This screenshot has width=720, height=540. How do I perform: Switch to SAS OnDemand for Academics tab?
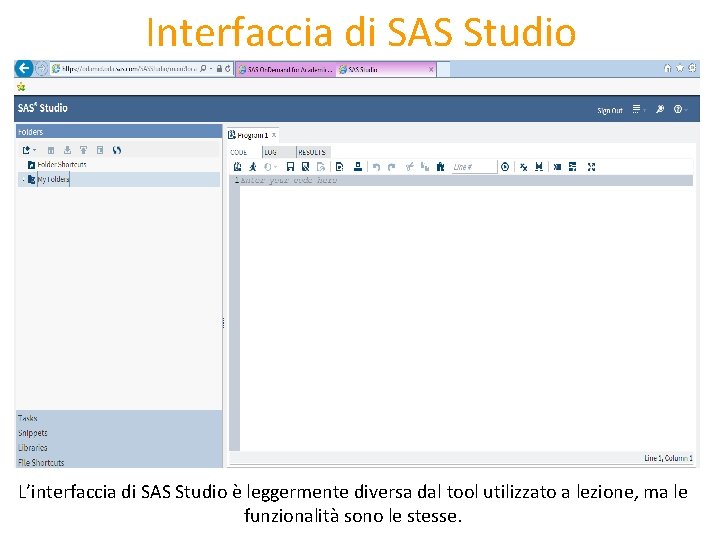(x=285, y=70)
